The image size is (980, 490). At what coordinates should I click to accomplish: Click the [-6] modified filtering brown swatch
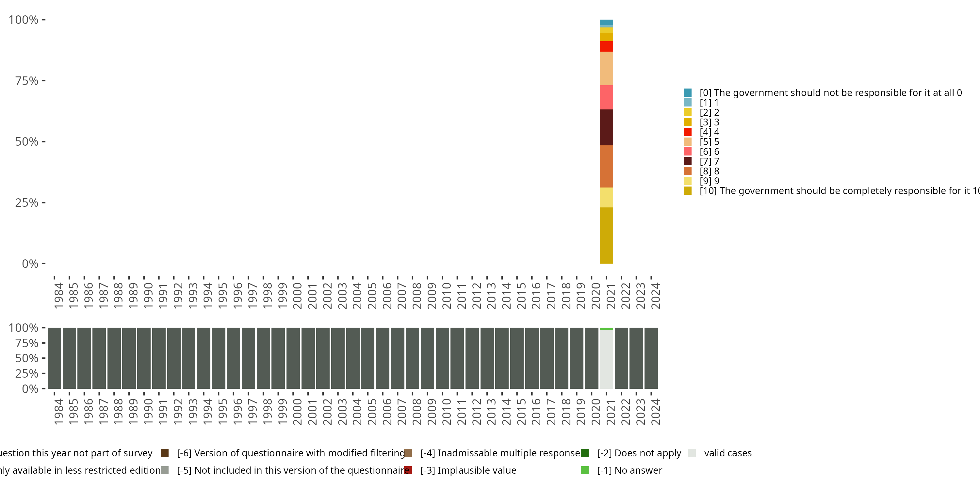pyautogui.click(x=165, y=453)
